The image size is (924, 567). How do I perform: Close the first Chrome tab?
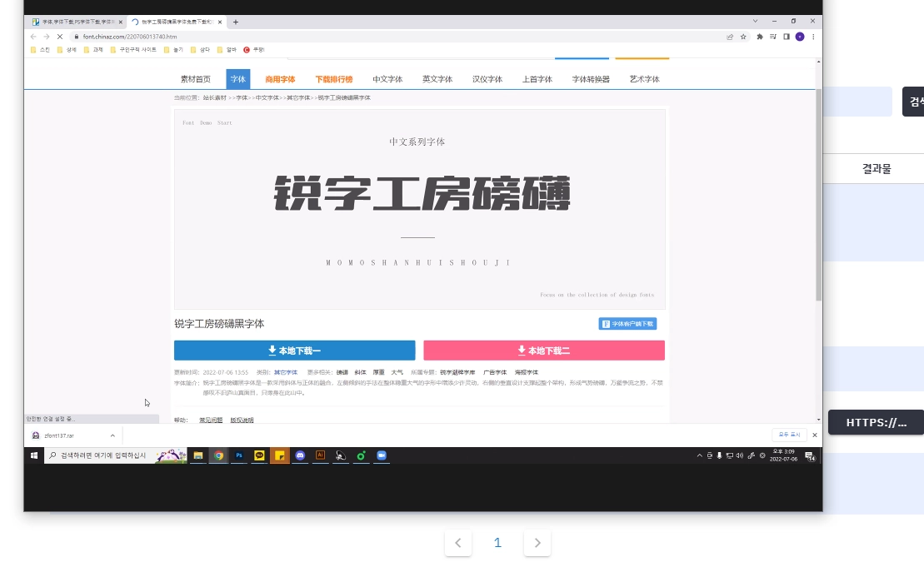120,22
